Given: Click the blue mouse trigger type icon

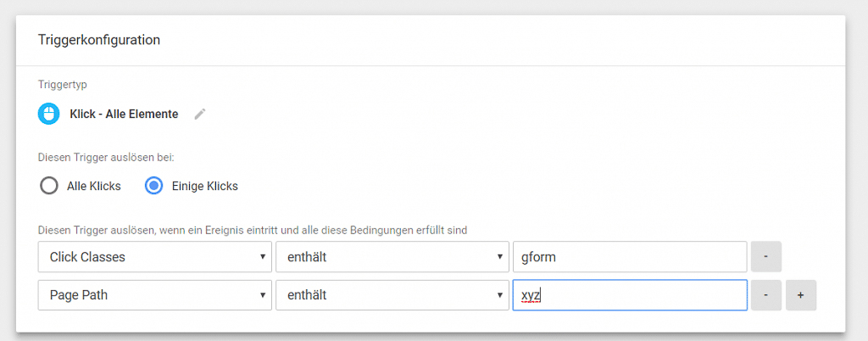Looking at the screenshot, I should 48,114.
